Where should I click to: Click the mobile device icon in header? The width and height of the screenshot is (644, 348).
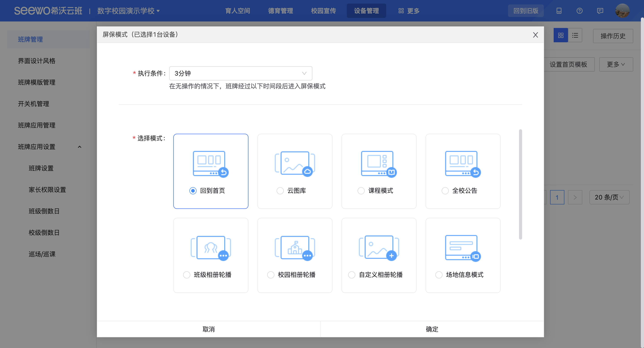[x=559, y=11]
